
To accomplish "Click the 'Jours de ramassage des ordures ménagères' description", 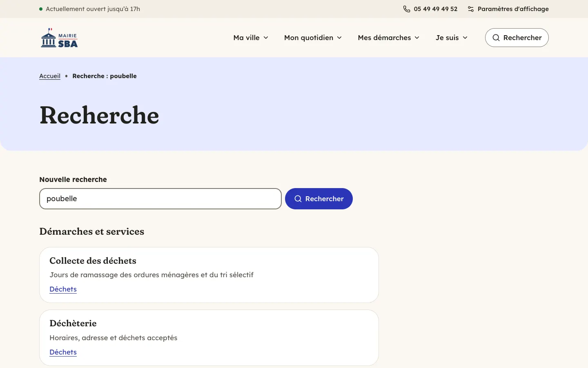I will pos(151,275).
